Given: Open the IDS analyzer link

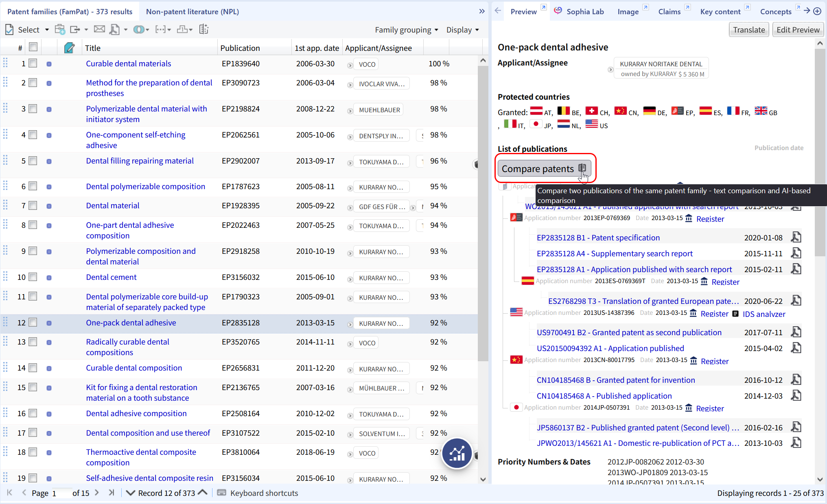Looking at the screenshot, I should point(764,314).
